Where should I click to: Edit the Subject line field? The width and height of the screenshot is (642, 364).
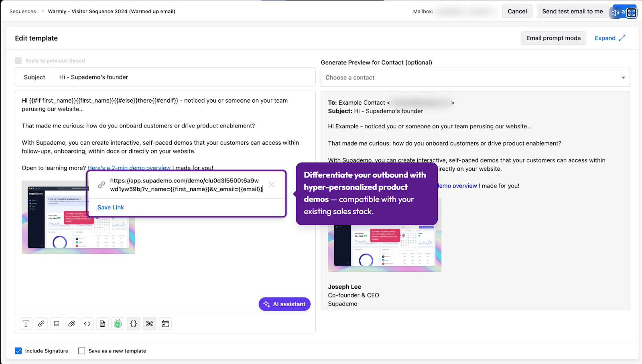tap(185, 77)
